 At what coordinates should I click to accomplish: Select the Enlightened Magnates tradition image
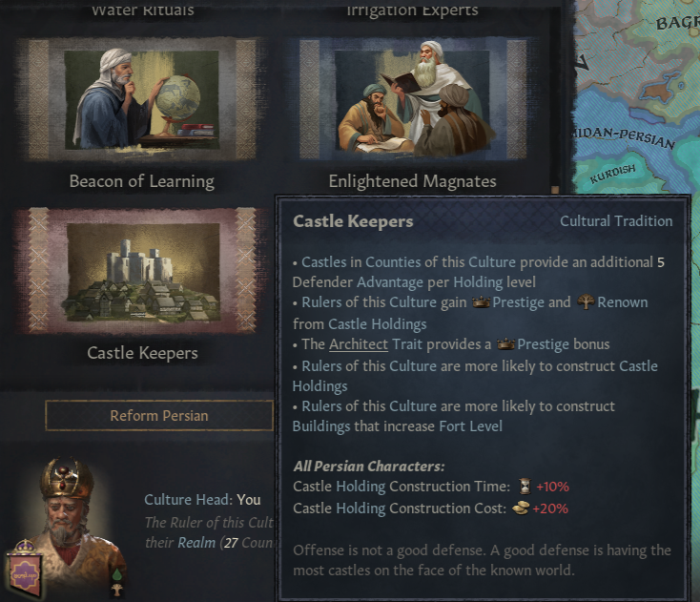[x=413, y=99]
